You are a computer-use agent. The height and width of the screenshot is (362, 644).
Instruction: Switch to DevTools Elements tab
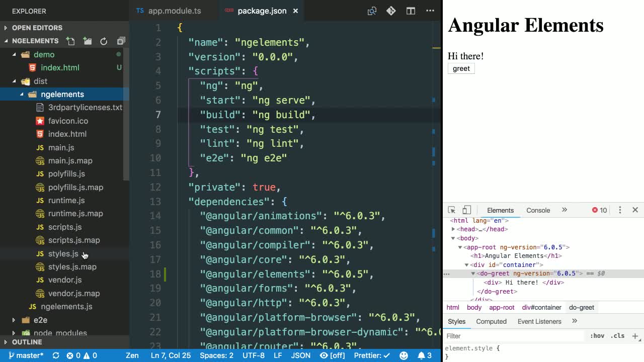point(500,210)
